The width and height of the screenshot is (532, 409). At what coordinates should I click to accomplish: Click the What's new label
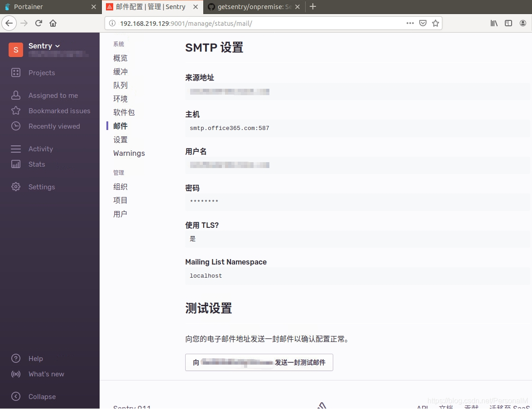(47, 374)
